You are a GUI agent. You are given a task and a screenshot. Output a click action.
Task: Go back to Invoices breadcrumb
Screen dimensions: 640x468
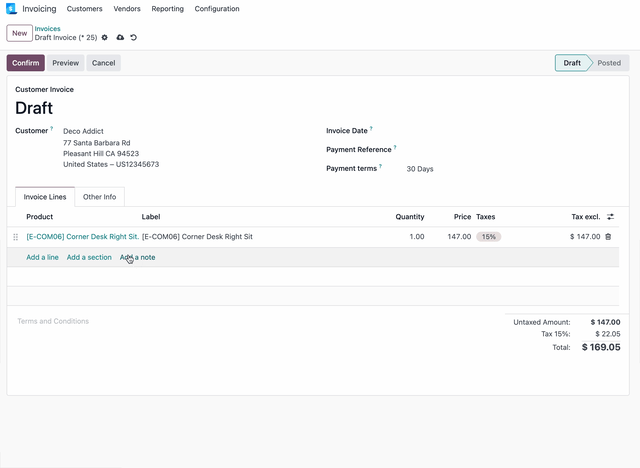pyautogui.click(x=47, y=29)
